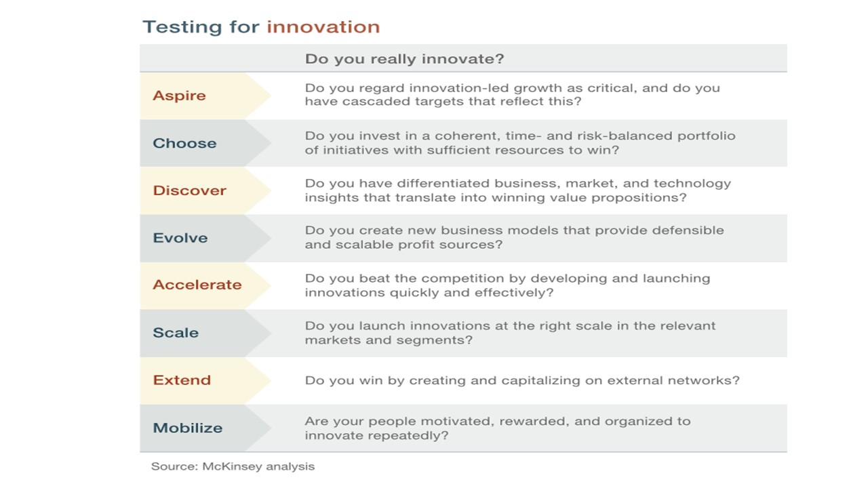Click the Extend arrow label
This screenshot has height=488, width=868.
tap(182, 380)
